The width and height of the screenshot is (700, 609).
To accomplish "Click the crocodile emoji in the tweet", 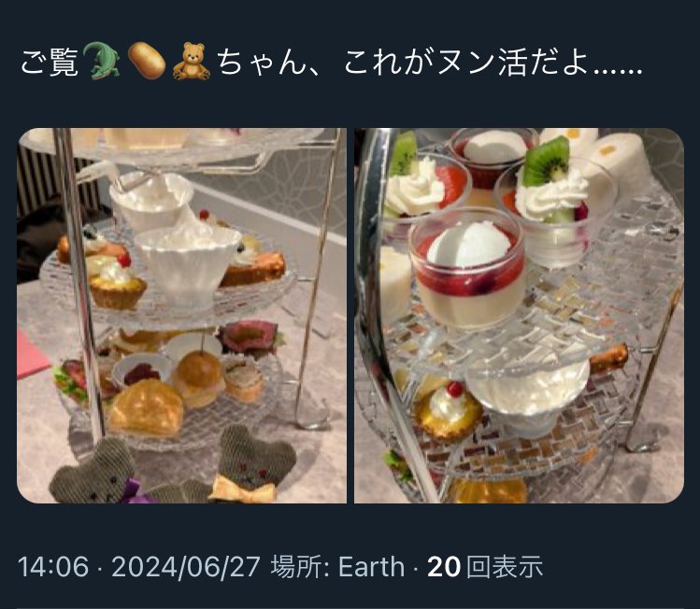I will click(101, 61).
